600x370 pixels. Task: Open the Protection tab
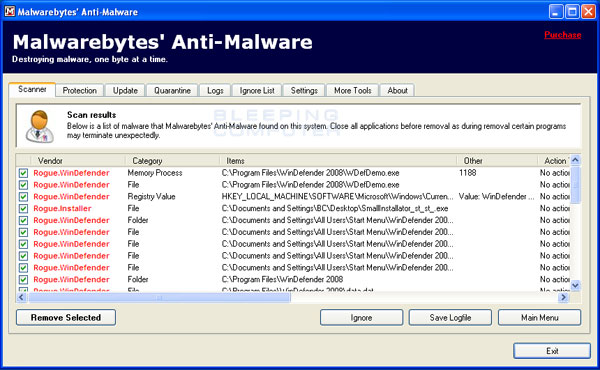(x=80, y=91)
